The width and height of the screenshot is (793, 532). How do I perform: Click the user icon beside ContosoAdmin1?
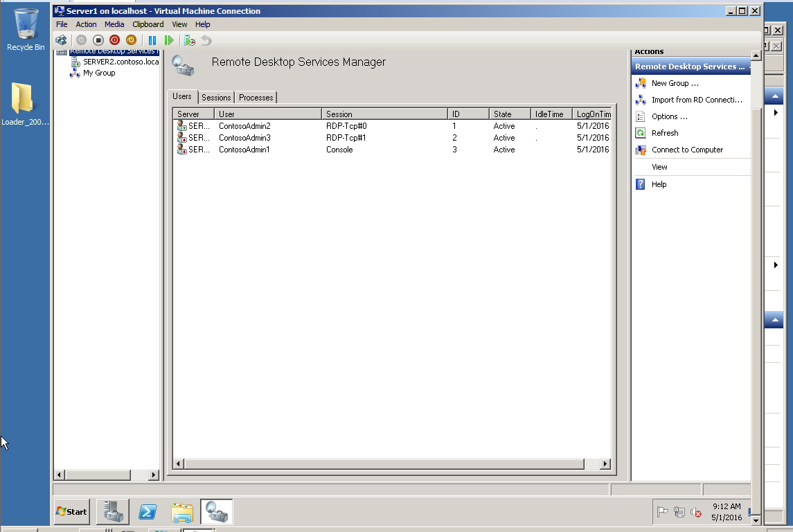[181, 150]
